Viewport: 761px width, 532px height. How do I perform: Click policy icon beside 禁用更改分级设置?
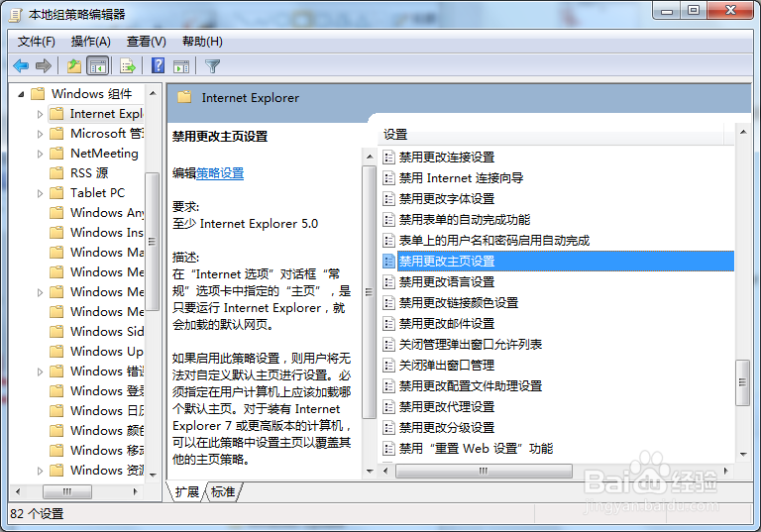tap(388, 428)
